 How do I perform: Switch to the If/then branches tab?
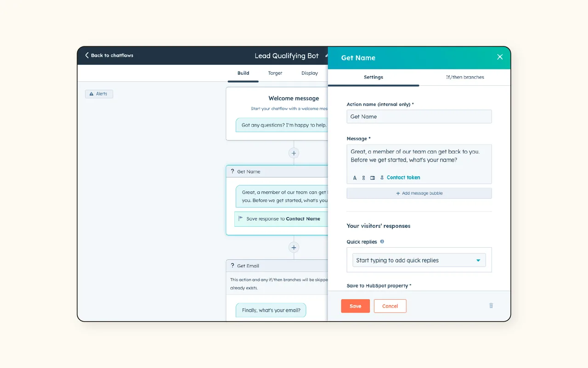pyautogui.click(x=465, y=77)
